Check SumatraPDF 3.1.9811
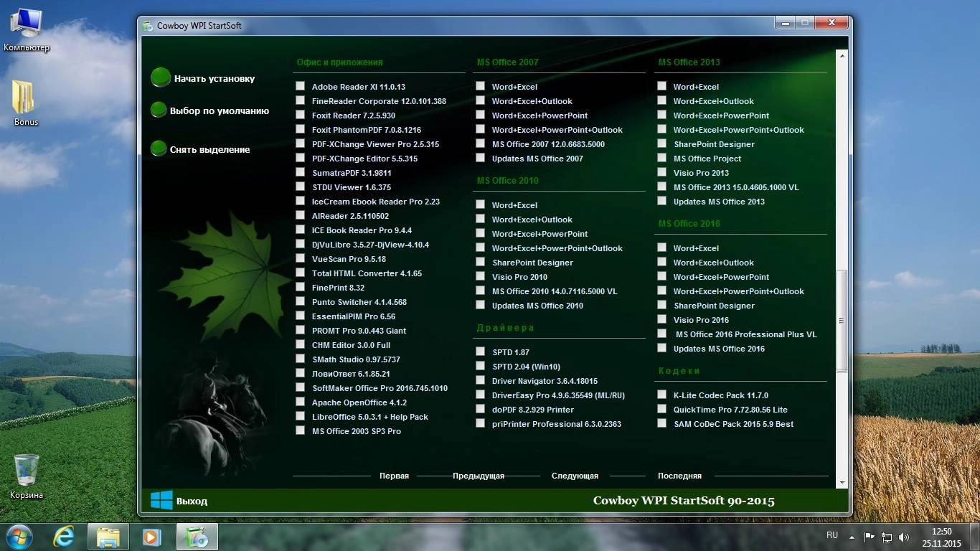 pyautogui.click(x=300, y=172)
